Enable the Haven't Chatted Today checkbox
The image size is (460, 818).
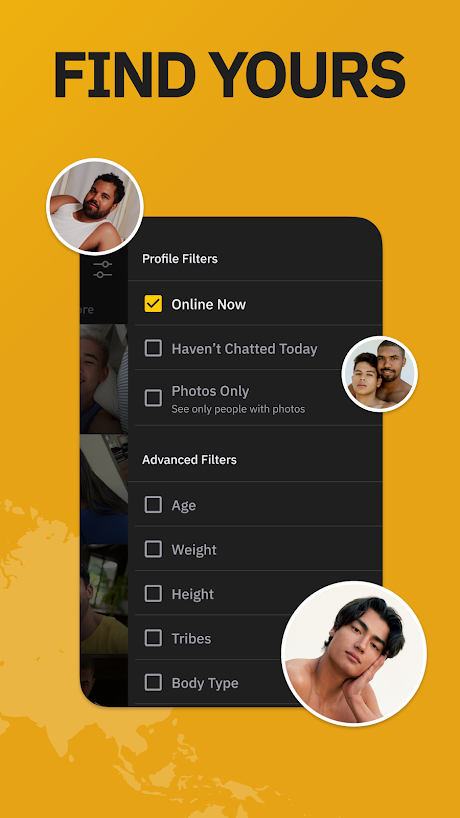pyautogui.click(x=153, y=348)
